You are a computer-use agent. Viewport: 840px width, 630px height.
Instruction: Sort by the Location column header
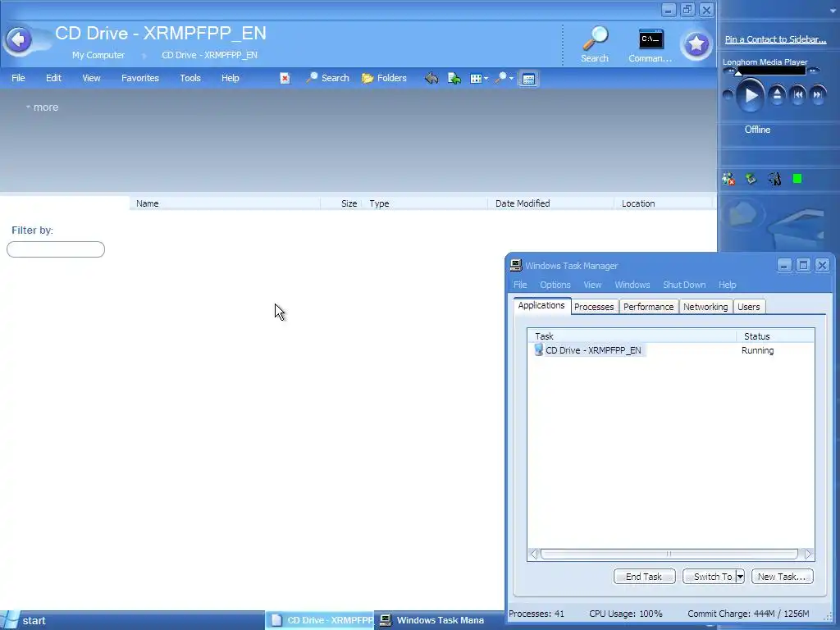pos(664,203)
